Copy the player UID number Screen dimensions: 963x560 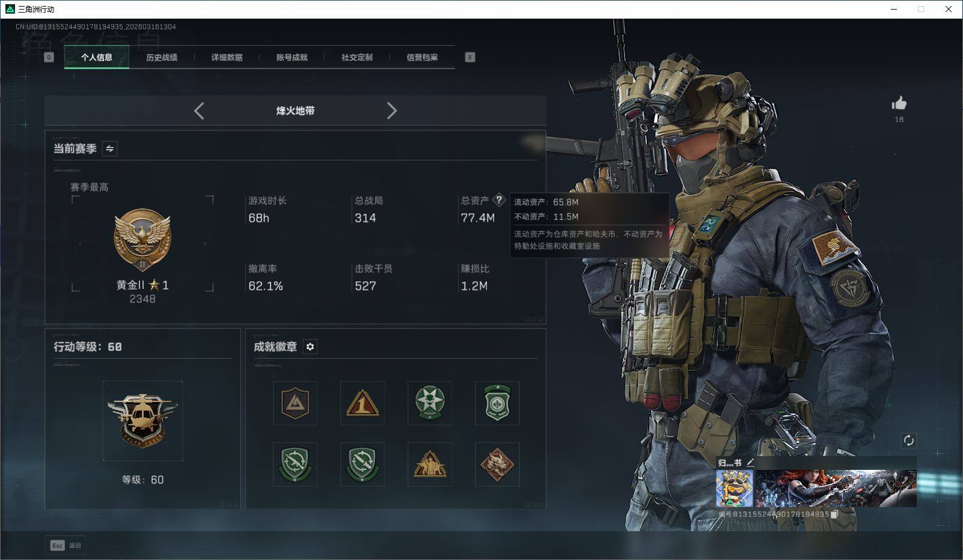834,514
